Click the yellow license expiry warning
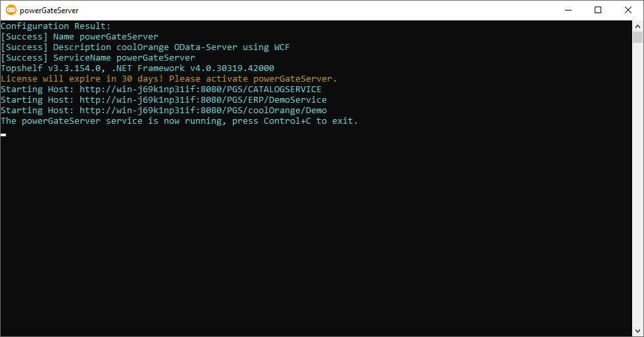This screenshot has height=337, width=644. [x=169, y=79]
